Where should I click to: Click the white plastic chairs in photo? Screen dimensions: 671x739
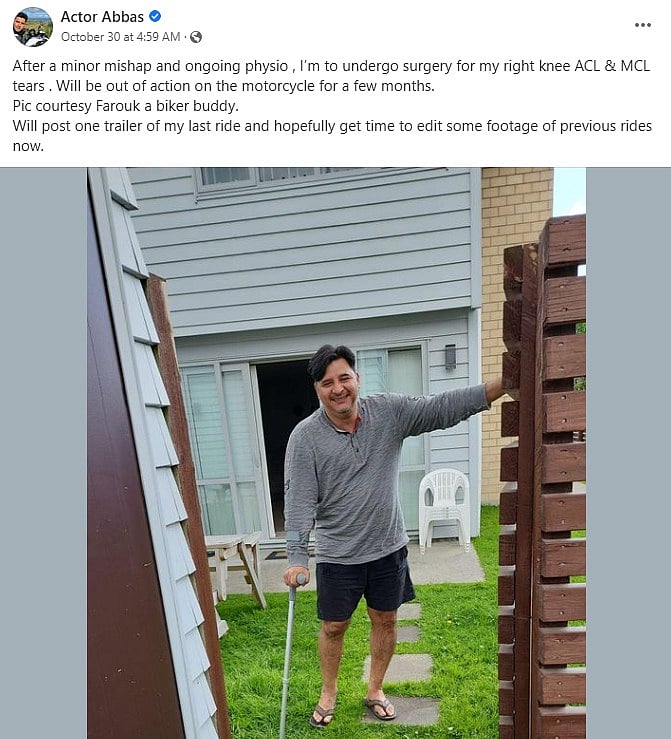point(444,509)
